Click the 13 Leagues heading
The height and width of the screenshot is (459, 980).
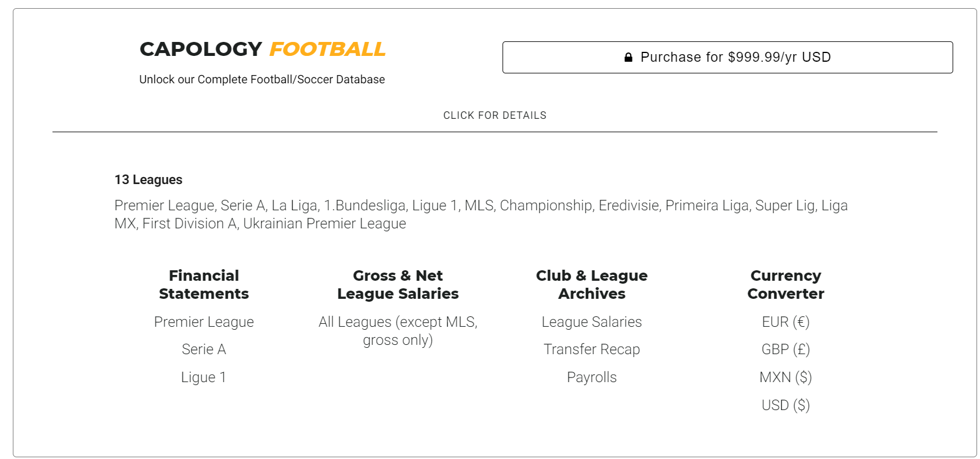148,179
